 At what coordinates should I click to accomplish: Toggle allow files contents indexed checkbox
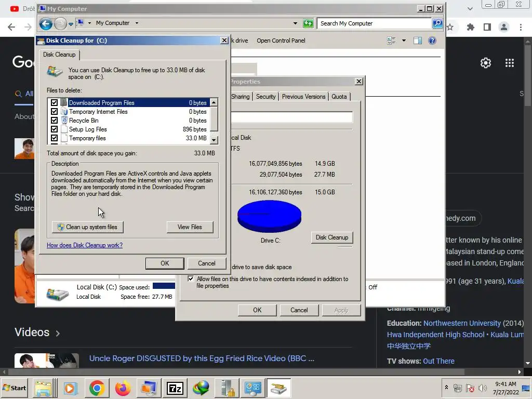tap(191, 278)
